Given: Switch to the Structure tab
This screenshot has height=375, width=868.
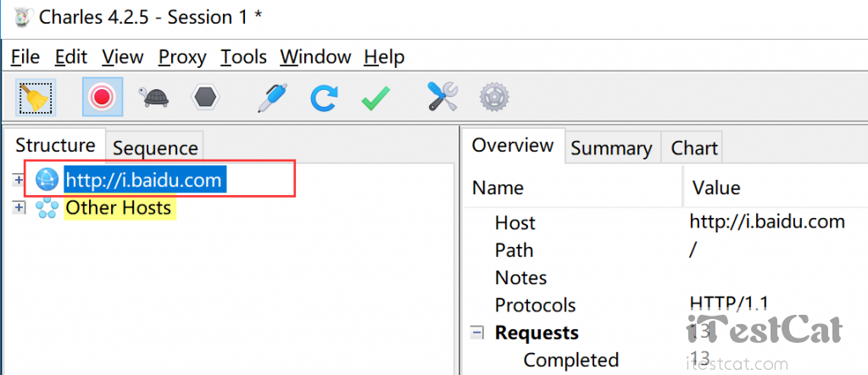Looking at the screenshot, I should 55,146.
